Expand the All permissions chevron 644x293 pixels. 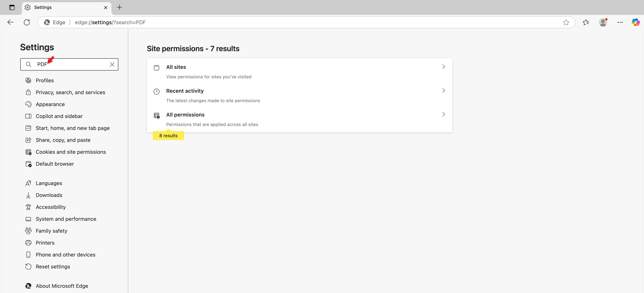[x=443, y=114]
